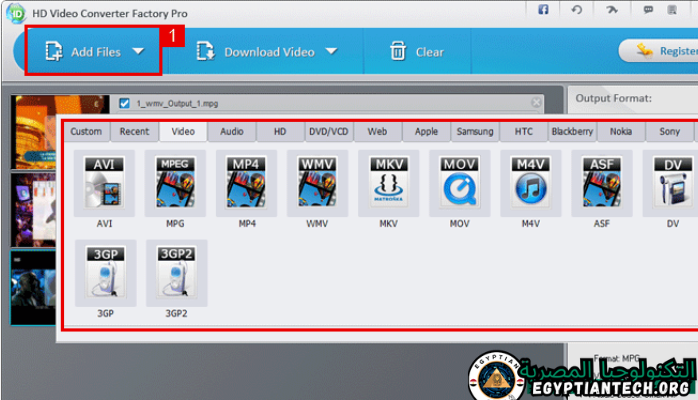Screen dimensions: 698x400
Task: Open the DVD/VCD format tab
Action: (328, 131)
